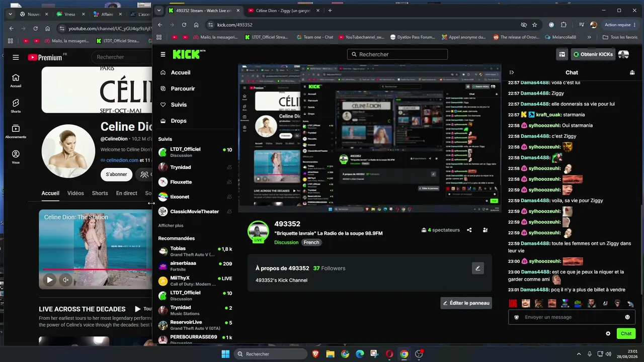Image resolution: width=644 pixels, height=362 pixels.
Task: Open the Kick sidebar hamburger menu
Action: 163,54
